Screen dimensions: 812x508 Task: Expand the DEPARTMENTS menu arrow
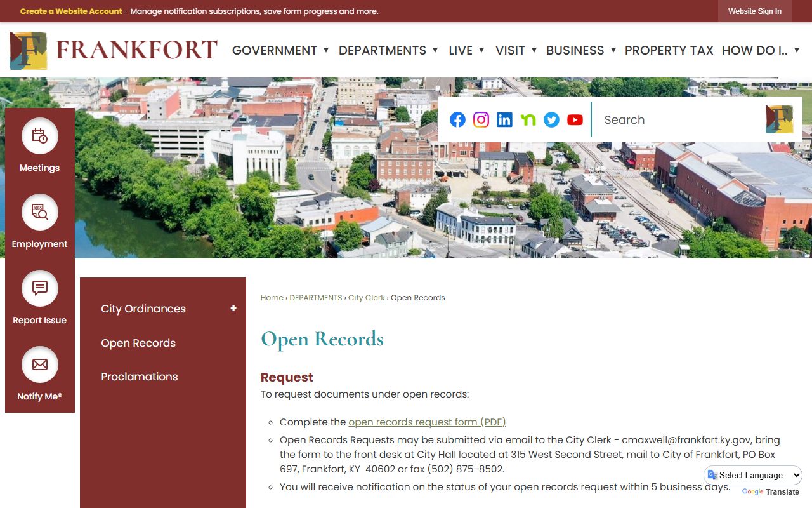pyautogui.click(x=435, y=50)
